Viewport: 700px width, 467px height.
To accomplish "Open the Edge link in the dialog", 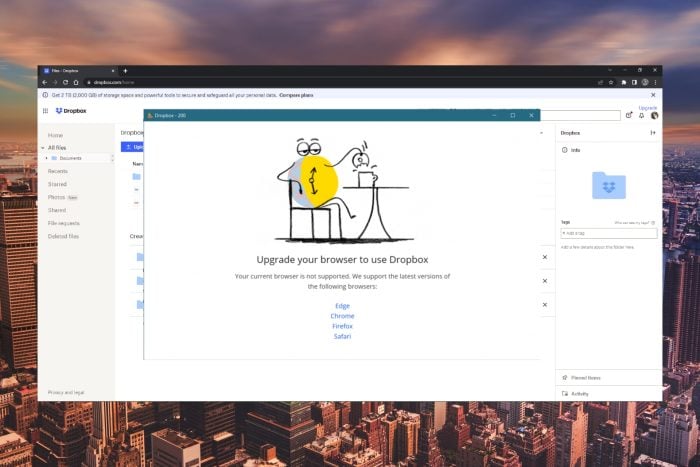I will (342, 306).
